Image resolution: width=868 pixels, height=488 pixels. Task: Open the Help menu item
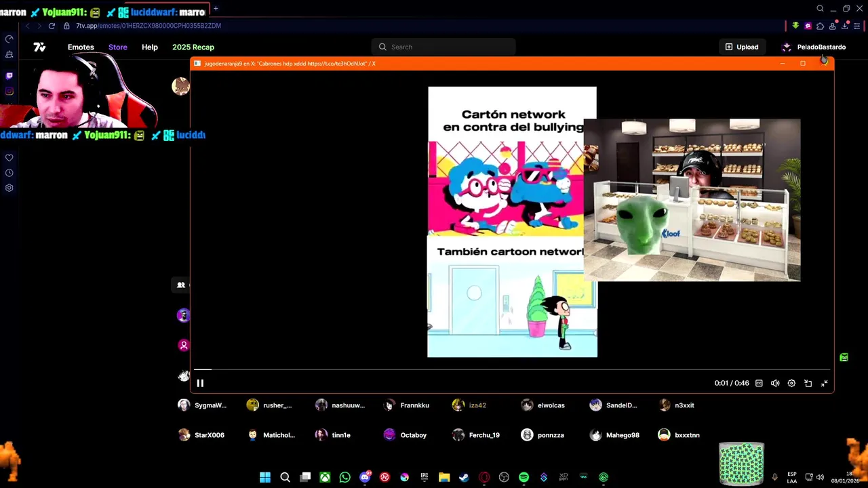[150, 47]
